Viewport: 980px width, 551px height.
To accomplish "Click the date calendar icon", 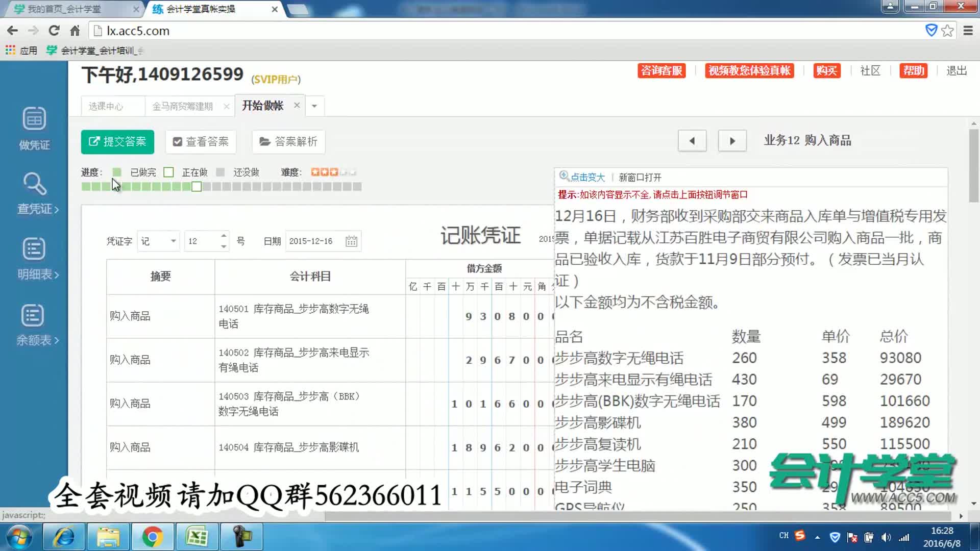I will [x=351, y=241].
